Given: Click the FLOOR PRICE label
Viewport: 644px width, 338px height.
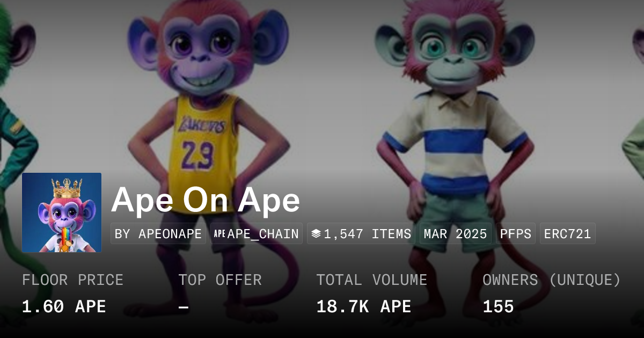Looking at the screenshot, I should pos(73,280).
